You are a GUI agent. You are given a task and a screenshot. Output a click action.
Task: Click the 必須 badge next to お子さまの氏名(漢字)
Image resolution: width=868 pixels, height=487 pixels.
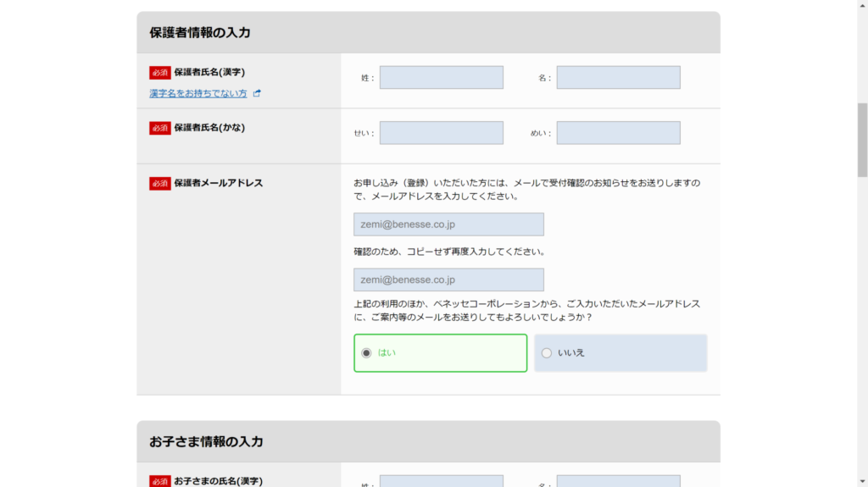point(160,481)
